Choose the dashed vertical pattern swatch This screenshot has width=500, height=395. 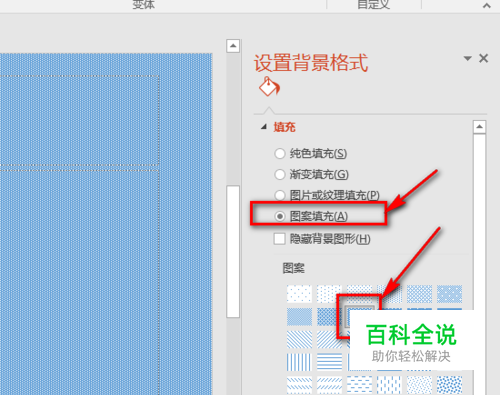pos(389,385)
